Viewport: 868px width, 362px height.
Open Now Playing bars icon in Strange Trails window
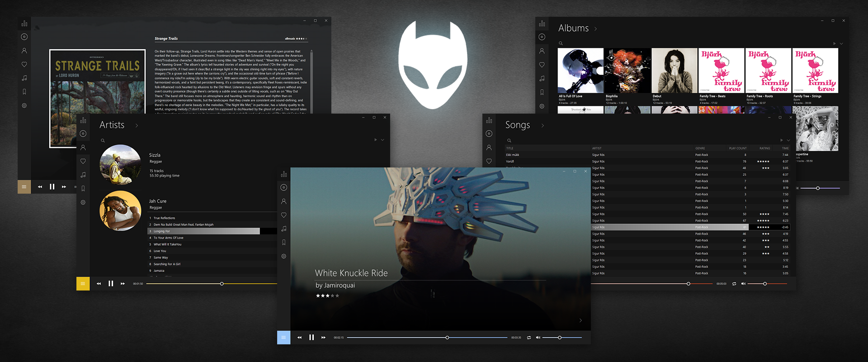[x=24, y=24]
